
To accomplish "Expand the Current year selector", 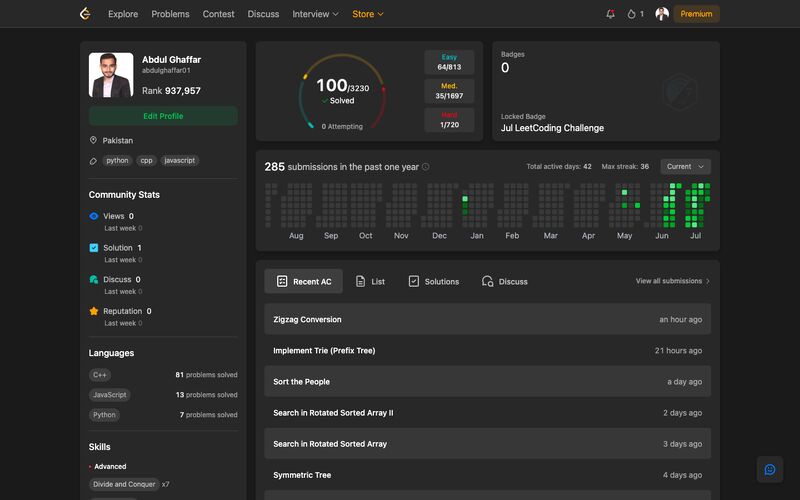I will point(685,167).
